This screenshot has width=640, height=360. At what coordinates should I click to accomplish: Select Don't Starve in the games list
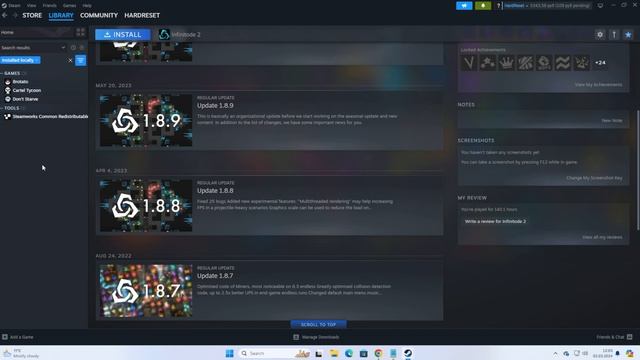coord(25,99)
